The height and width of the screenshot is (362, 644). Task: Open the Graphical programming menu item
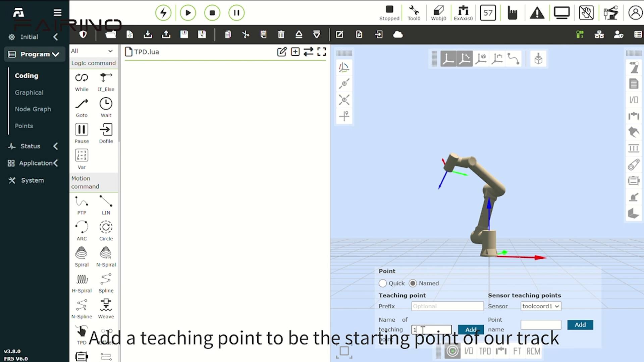[29, 93]
